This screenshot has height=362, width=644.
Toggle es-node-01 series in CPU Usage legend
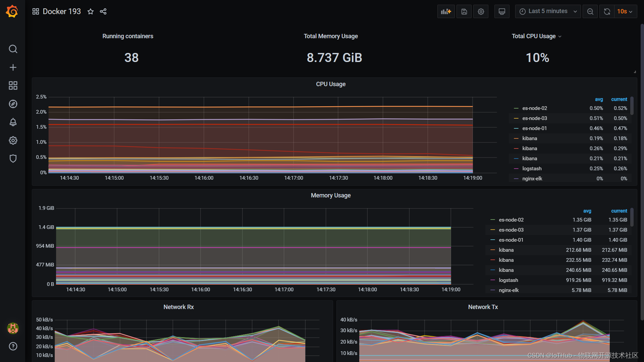(535, 128)
